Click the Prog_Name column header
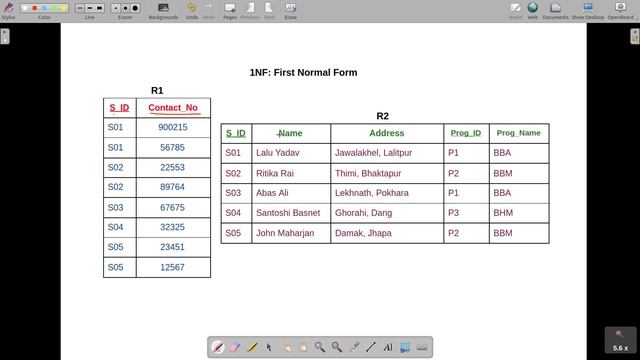Screen dimensions: 640x360 [x=518, y=133]
